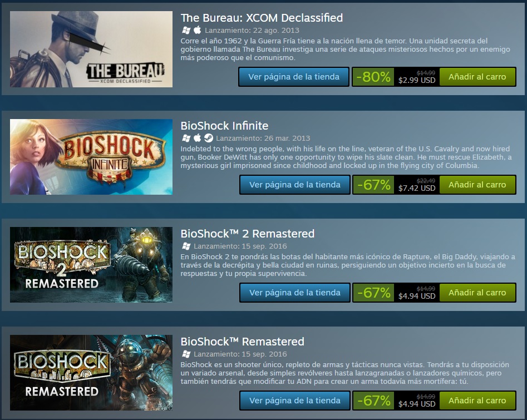Click Apple icon under BioShock Infinite title
Viewport: 527px width, 420px height.
coord(198,138)
